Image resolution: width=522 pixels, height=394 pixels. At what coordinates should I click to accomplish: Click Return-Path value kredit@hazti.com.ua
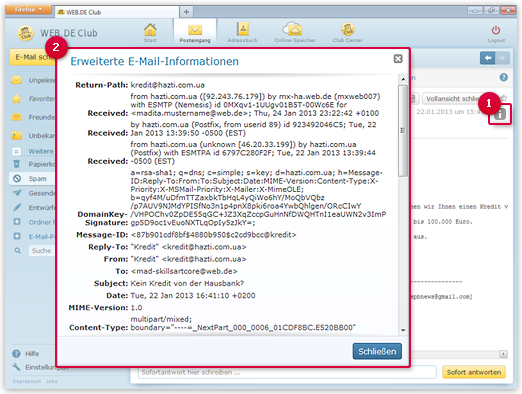click(x=167, y=85)
